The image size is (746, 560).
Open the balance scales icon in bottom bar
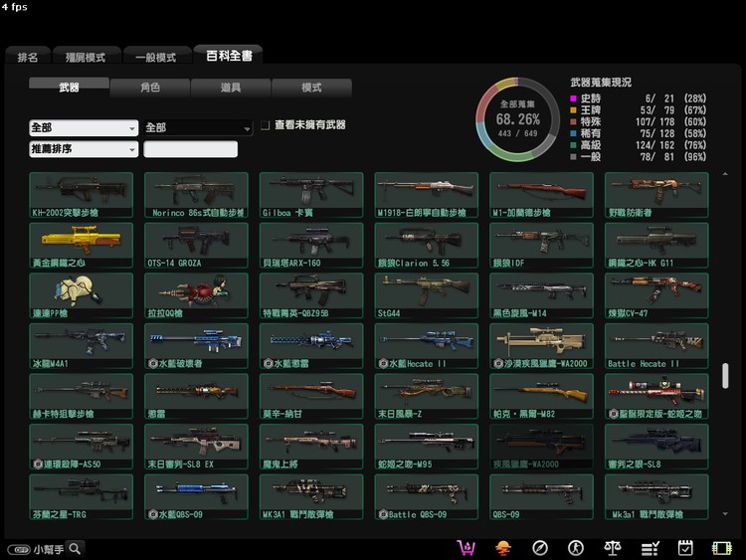coord(613,548)
